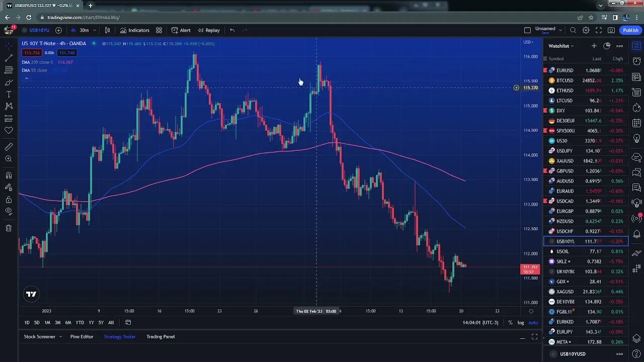
Task: Click the Publish button
Action: 630,30
